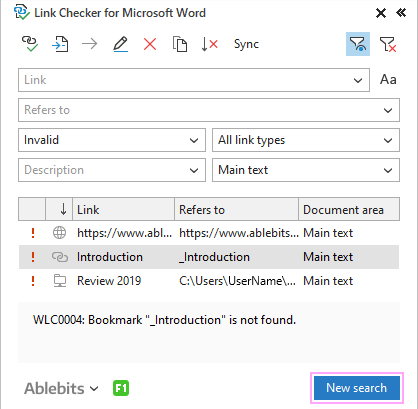Click the right arrow follow link icon
Screen dimensions: 418x409
click(90, 44)
